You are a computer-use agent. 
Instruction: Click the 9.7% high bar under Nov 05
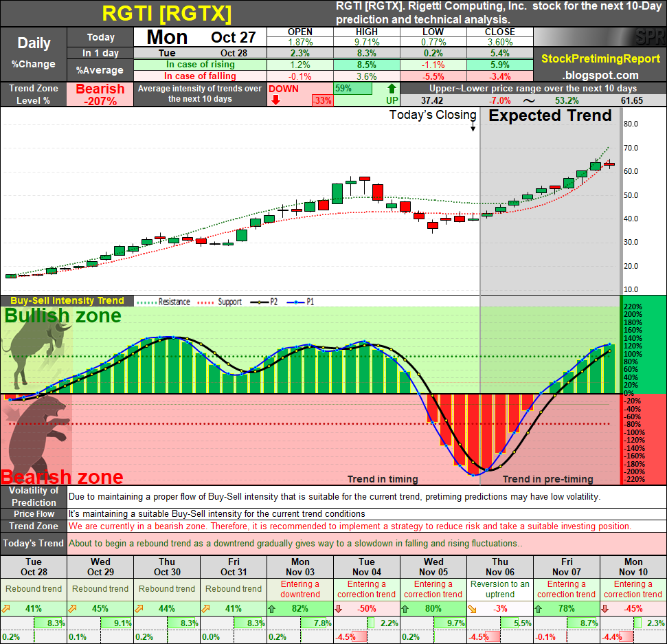point(450,623)
